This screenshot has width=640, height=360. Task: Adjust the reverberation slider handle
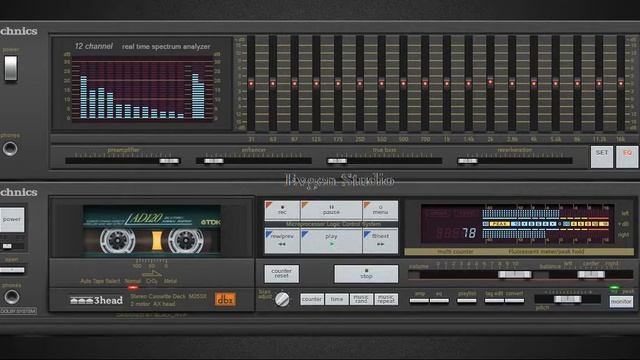pos(468,161)
